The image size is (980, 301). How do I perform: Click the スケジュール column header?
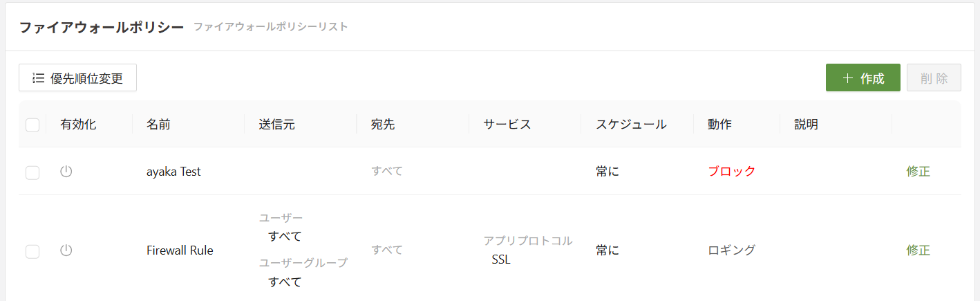click(x=630, y=125)
